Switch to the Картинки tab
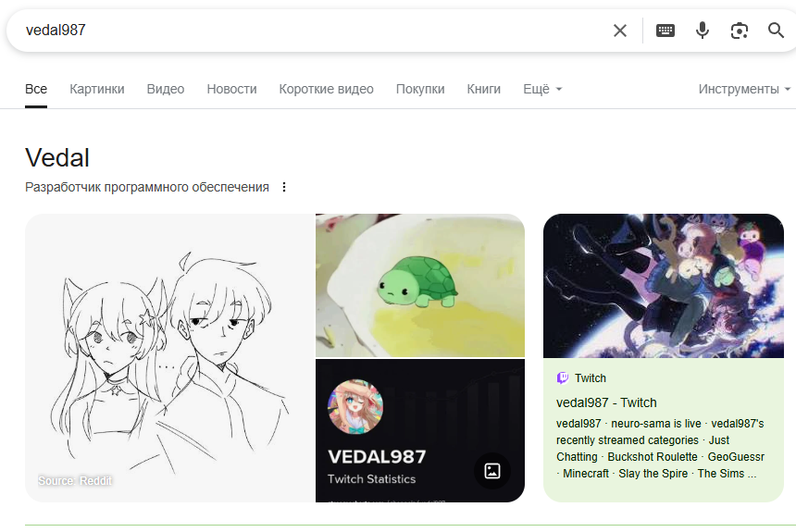This screenshot has width=796, height=532. pos(97,90)
